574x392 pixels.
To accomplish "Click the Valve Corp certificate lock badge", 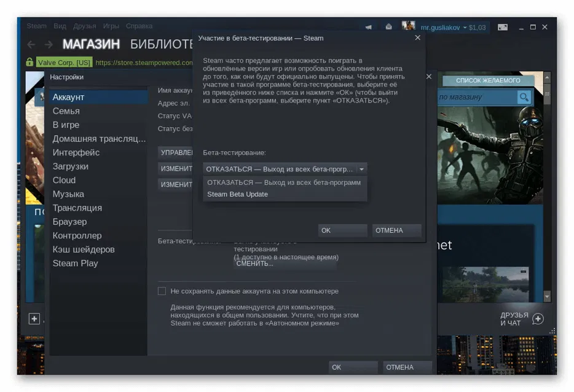I will coord(29,62).
